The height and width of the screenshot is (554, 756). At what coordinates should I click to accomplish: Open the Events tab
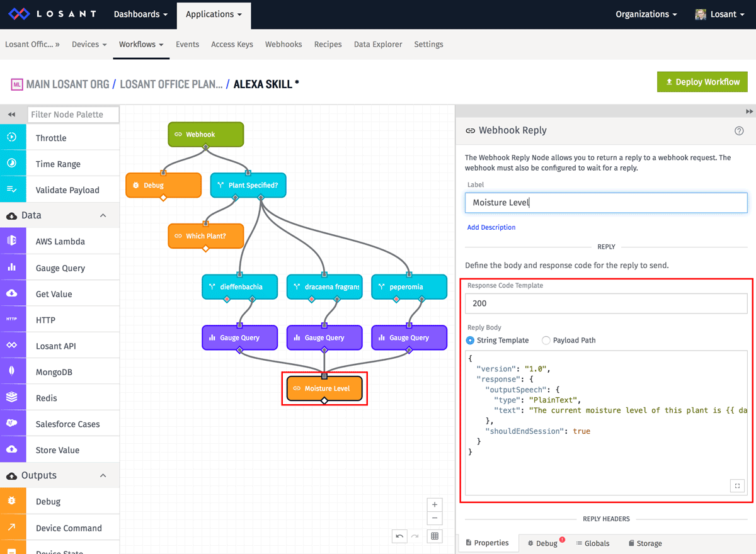[x=187, y=44]
